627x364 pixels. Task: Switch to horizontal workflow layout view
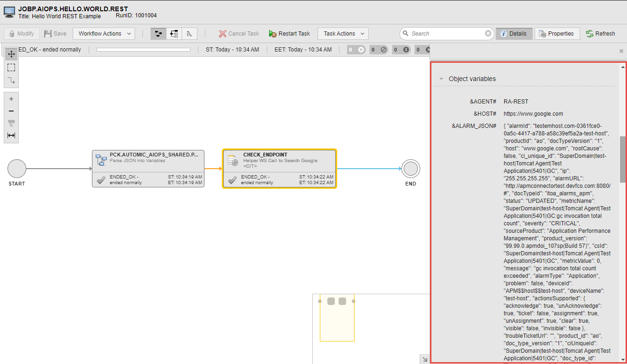click(159, 34)
